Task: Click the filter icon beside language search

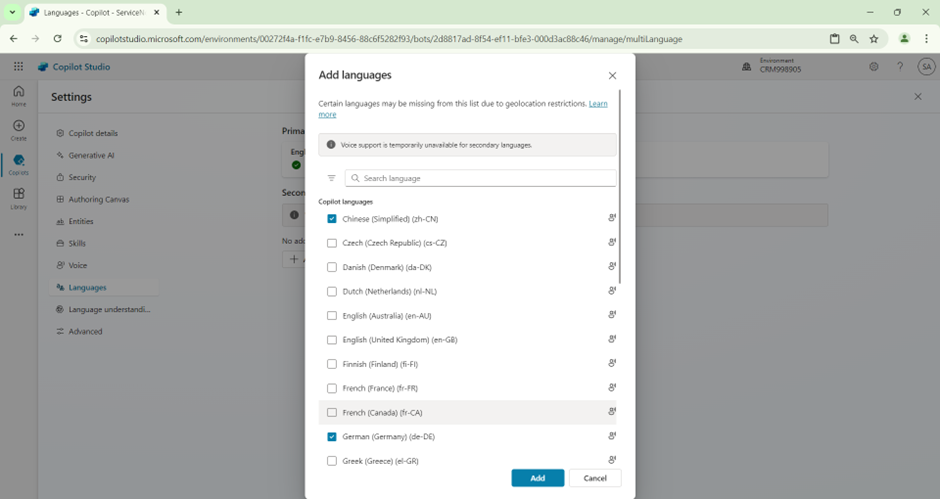Action: 332,178
